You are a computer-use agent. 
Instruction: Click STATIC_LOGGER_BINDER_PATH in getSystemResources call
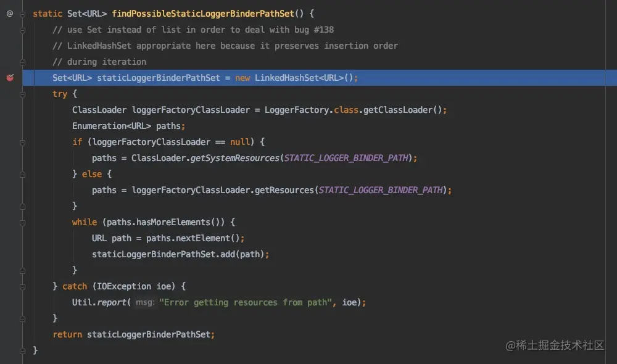pos(346,158)
